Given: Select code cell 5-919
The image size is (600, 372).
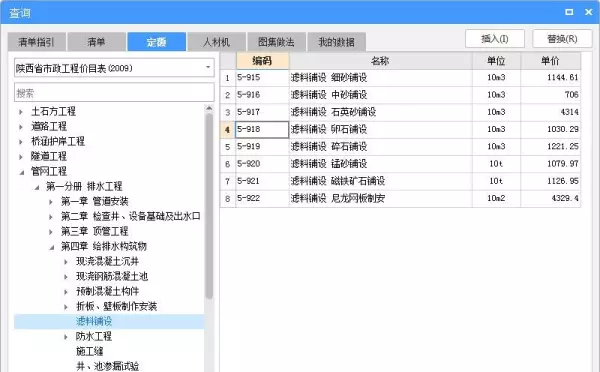Looking at the screenshot, I should [x=262, y=147].
